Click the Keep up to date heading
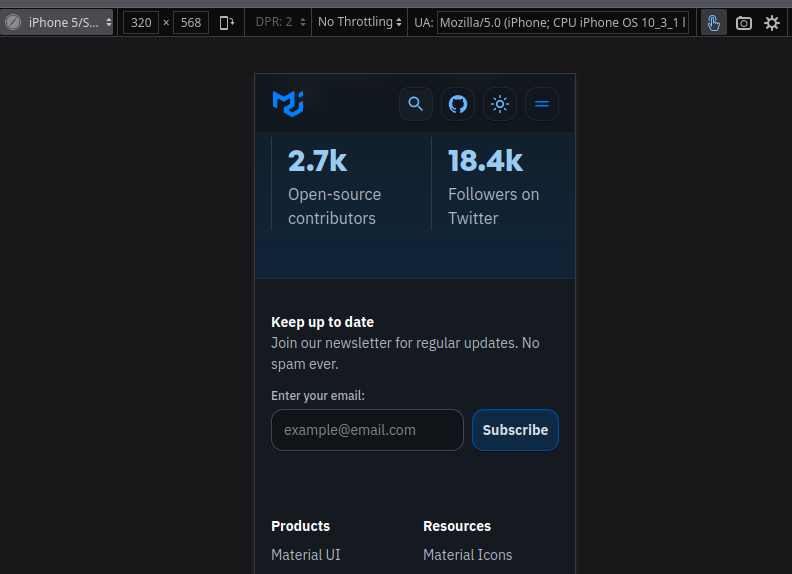 [x=322, y=322]
